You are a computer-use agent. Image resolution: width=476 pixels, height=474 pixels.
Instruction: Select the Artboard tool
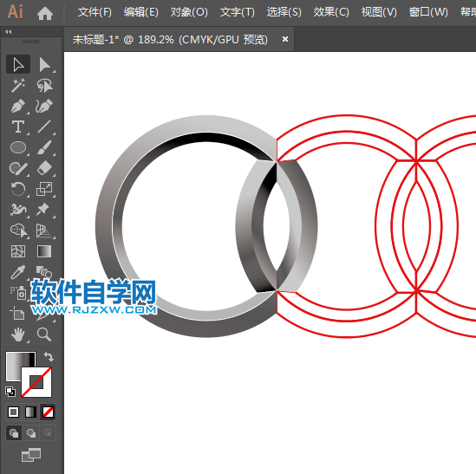click(x=18, y=314)
